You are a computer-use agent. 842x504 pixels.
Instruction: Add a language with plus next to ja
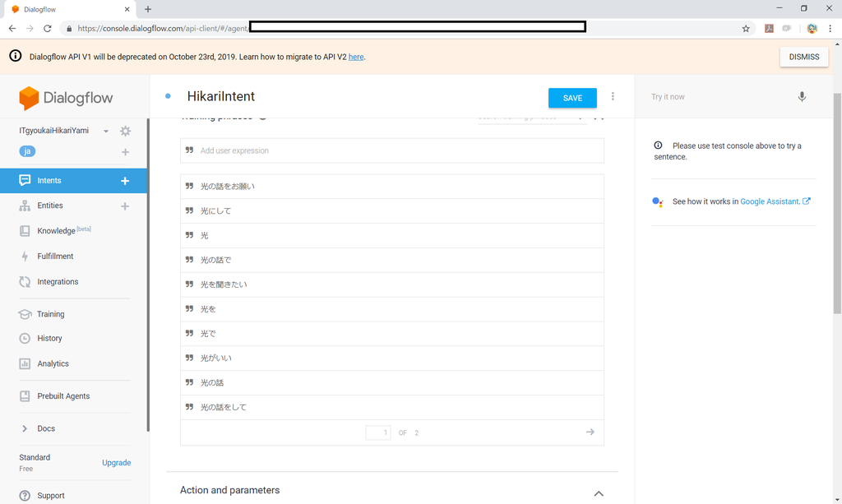click(125, 152)
